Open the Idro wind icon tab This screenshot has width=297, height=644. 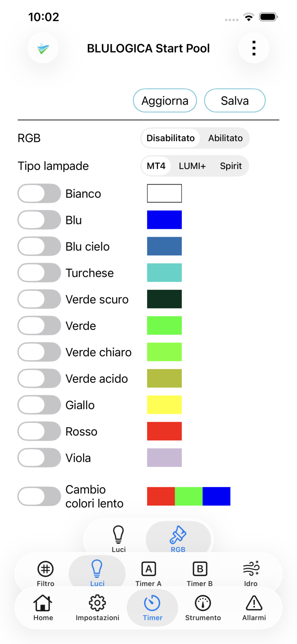[x=251, y=574]
